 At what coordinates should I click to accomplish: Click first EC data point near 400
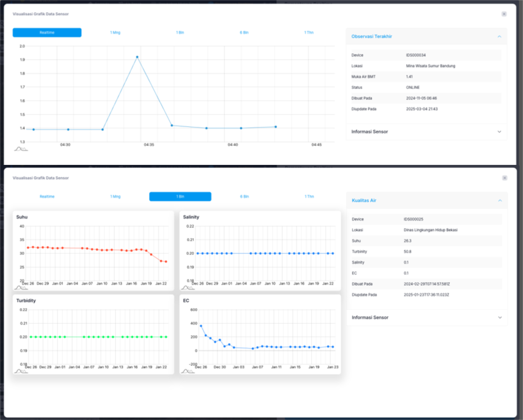201,326
